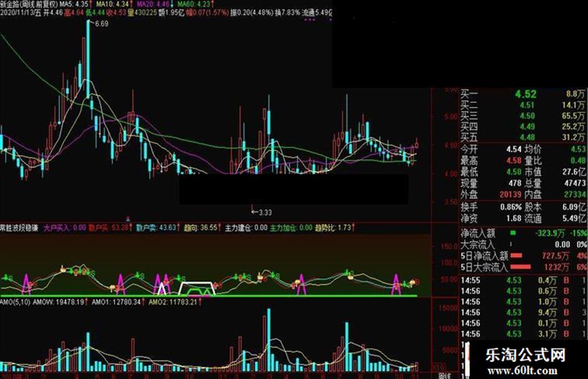Click the 股本 value 6.09亿
The image size is (588, 379).
pyautogui.click(x=574, y=207)
